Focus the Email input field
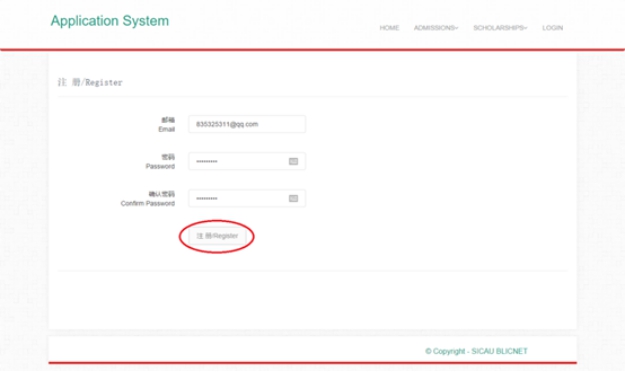The image size is (625, 372). 247,124
